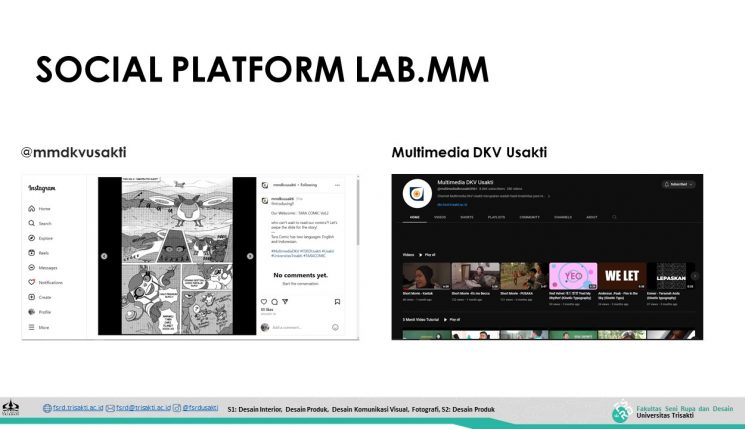Click the Instagram logo in sidebar
Image resolution: width=745 pixels, height=429 pixels.
(42, 188)
